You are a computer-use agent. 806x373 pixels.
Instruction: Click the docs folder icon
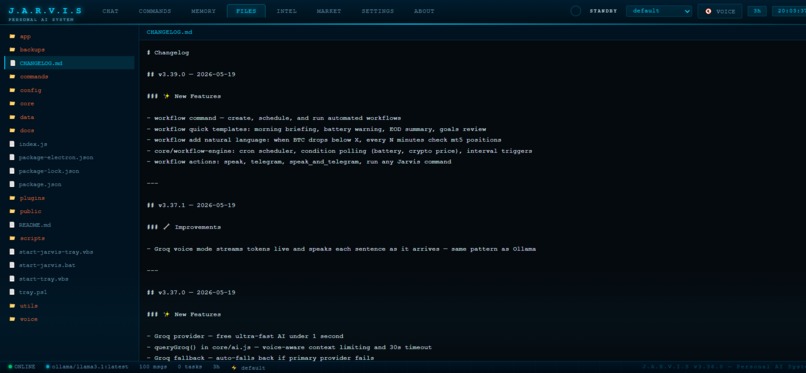12,130
